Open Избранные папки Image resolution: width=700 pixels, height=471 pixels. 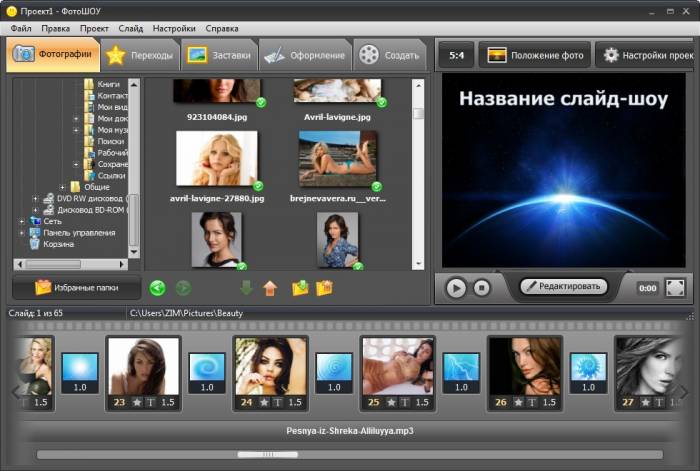[x=76, y=288]
